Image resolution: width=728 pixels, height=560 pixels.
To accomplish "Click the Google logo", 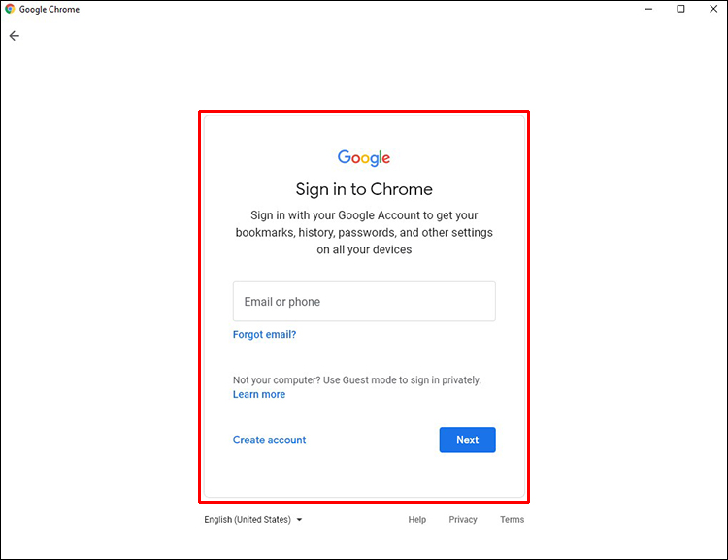I will coord(364,158).
